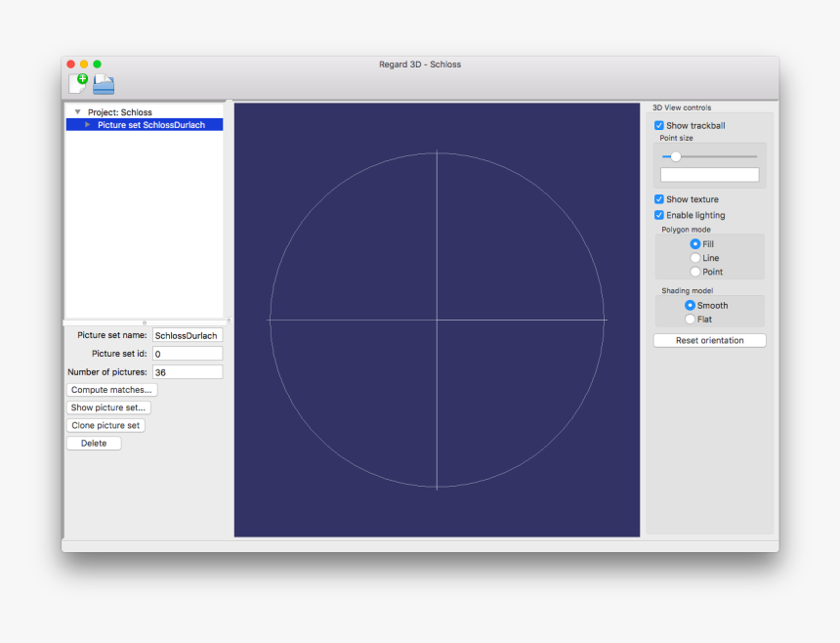Click Clone picture set button
The image size is (840, 643).
105,425
